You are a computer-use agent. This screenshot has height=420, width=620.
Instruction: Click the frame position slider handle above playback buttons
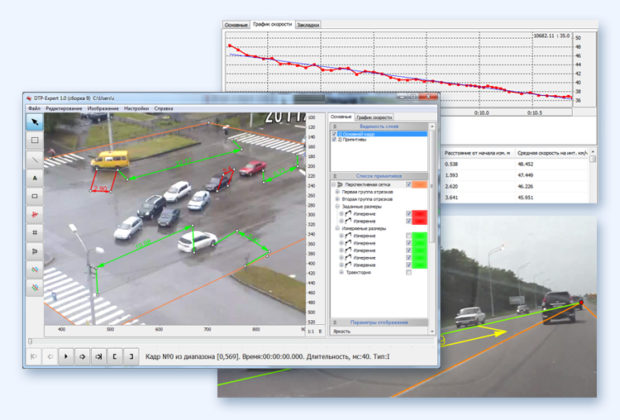[30, 341]
